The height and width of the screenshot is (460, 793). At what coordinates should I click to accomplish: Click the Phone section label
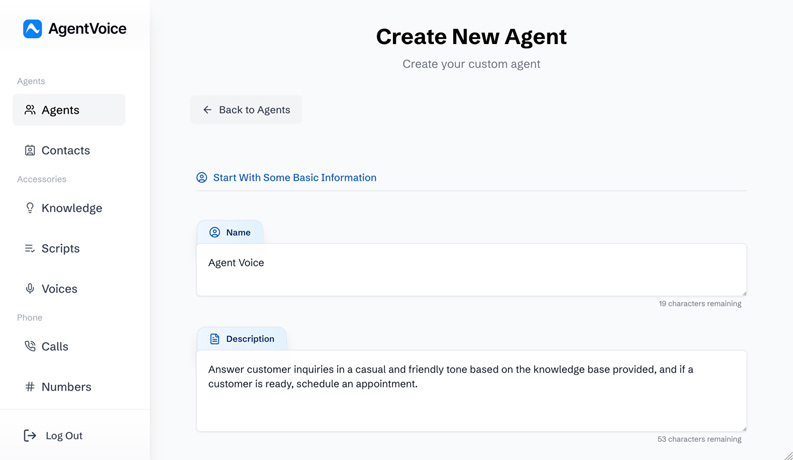point(29,317)
